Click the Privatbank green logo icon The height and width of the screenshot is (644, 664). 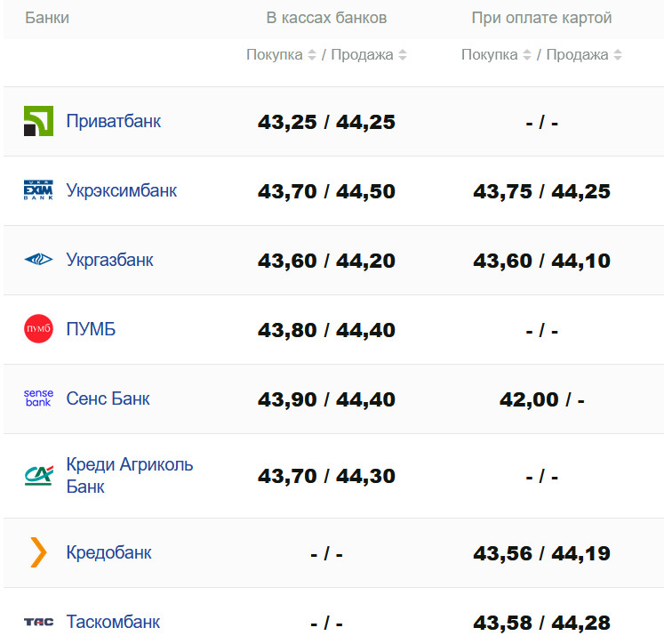38,121
